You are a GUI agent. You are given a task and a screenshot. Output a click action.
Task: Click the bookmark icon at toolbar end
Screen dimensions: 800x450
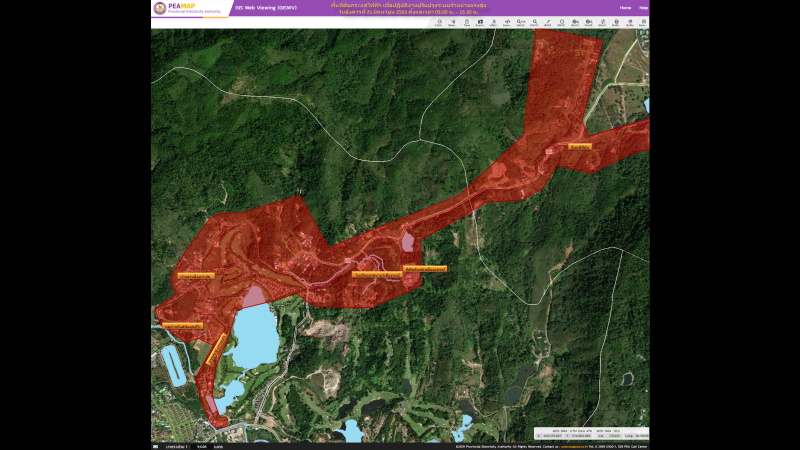643,22
